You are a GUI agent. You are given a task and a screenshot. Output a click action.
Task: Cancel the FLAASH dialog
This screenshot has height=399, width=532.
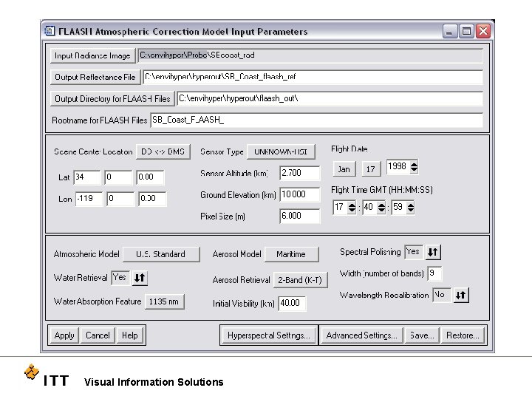98,335
